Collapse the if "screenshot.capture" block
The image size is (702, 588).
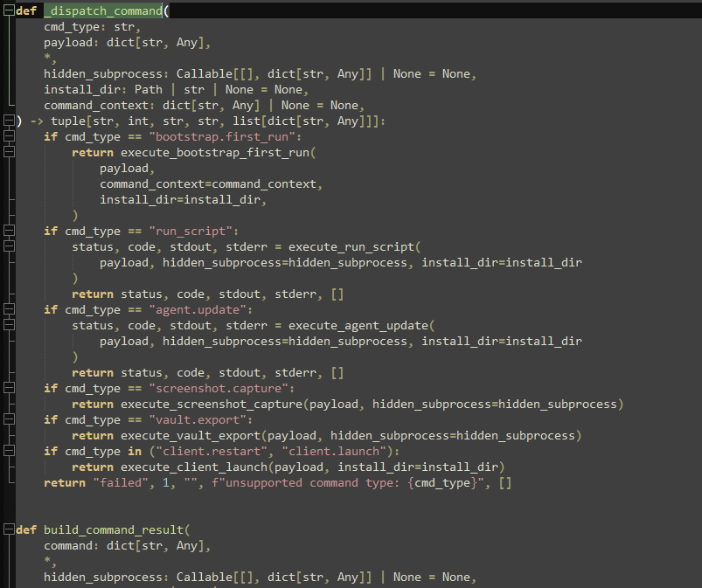9,388
